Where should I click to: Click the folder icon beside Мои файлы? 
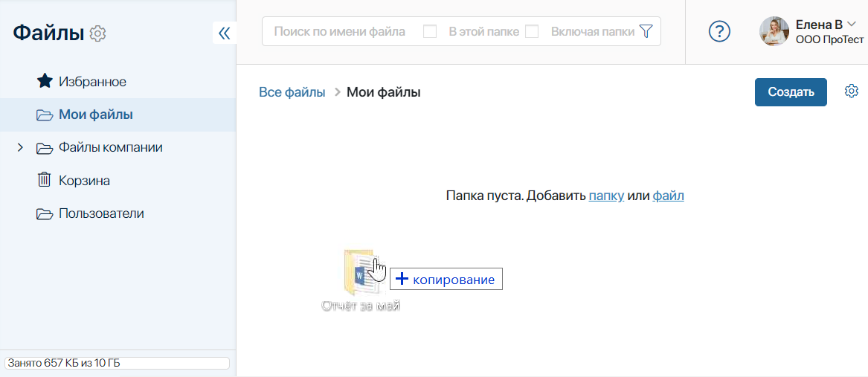[x=45, y=115]
